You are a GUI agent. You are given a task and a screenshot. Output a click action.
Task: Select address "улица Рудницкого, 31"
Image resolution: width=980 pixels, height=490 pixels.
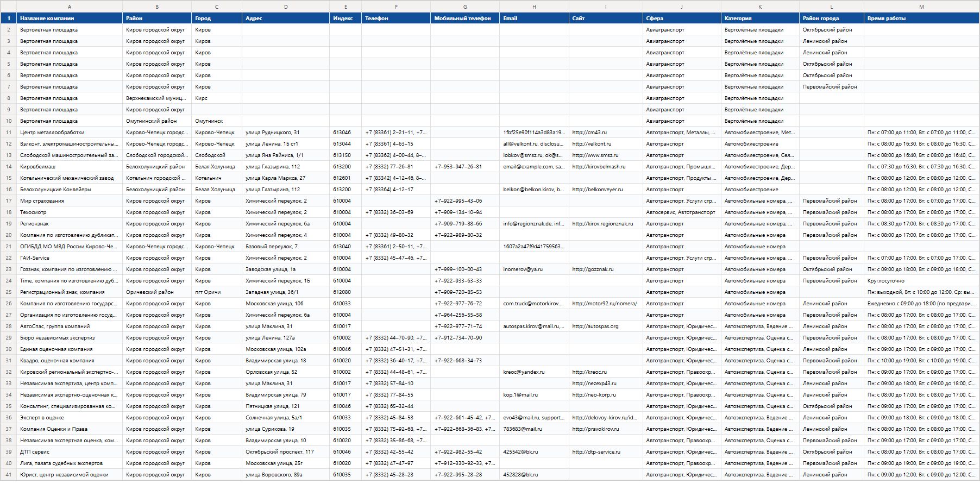286,133
